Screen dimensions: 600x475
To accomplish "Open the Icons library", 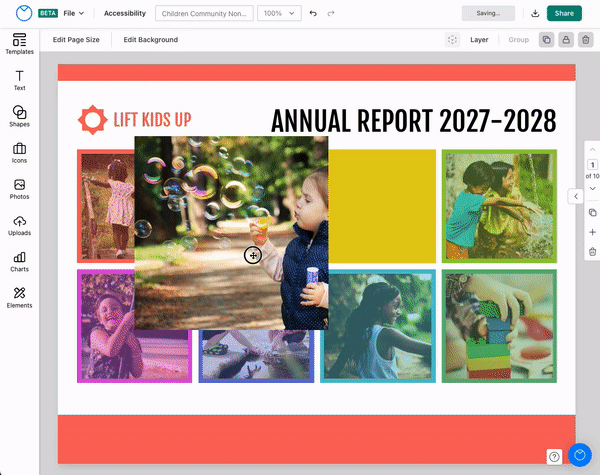I will [x=20, y=153].
